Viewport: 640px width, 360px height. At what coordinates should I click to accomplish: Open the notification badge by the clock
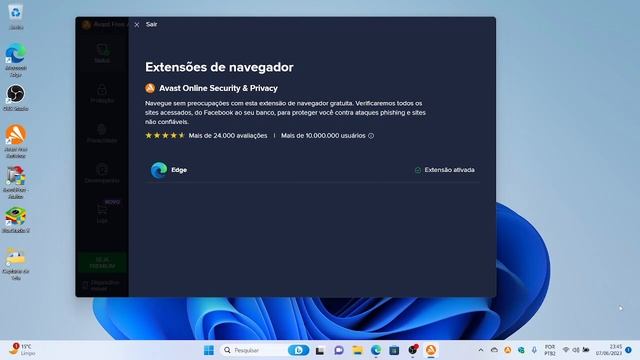click(629, 350)
